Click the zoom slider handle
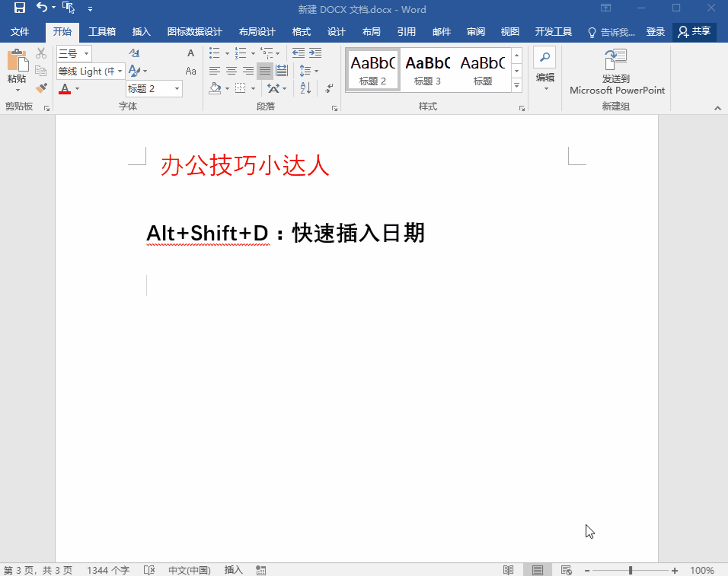Screen dimensions: 728x576 click(x=631, y=570)
